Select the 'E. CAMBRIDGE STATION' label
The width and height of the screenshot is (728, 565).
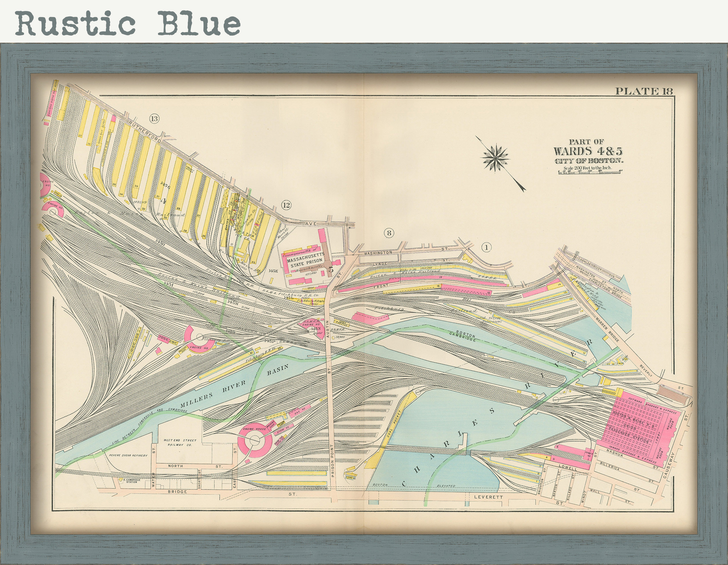(x=132, y=481)
